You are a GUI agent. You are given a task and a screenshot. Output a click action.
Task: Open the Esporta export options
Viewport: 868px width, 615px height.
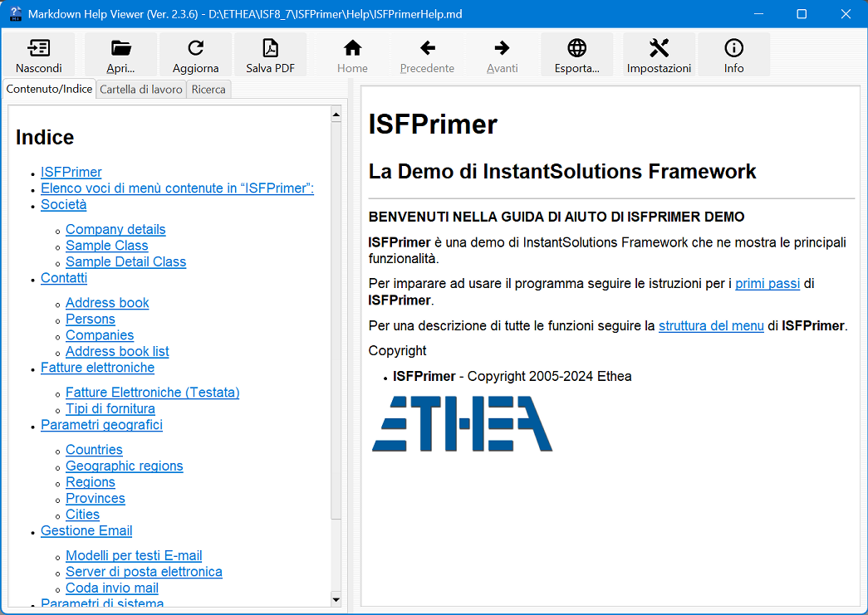click(576, 54)
